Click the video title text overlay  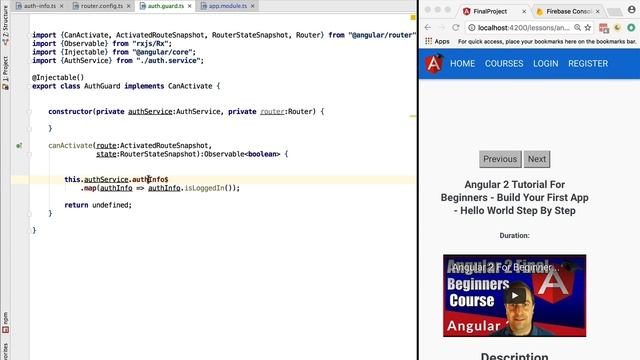tap(506, 268)
